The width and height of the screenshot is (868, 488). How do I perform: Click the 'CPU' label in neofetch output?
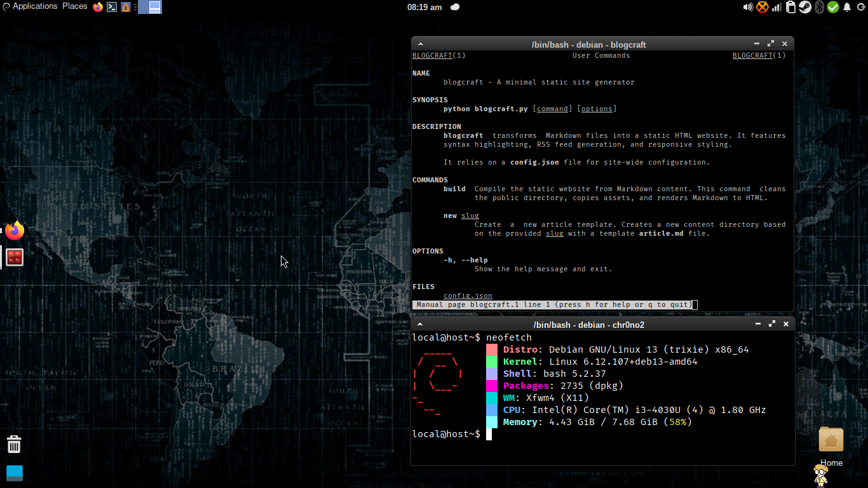pyautogui.click(x=512, y=410)
